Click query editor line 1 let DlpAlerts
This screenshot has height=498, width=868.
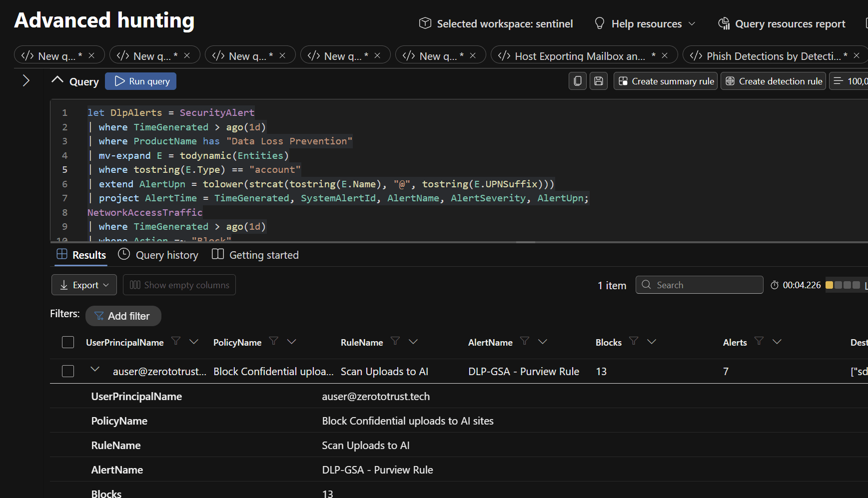(x=171, y=112)
